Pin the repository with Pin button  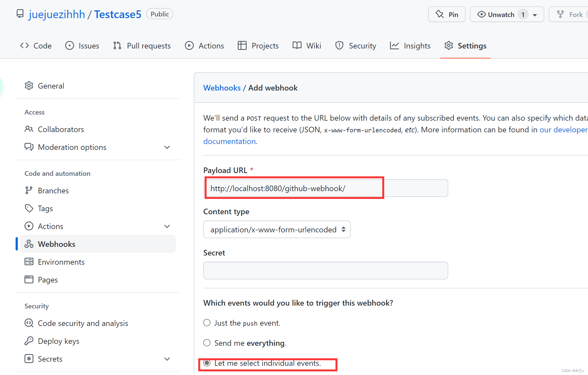click(447, 14)
